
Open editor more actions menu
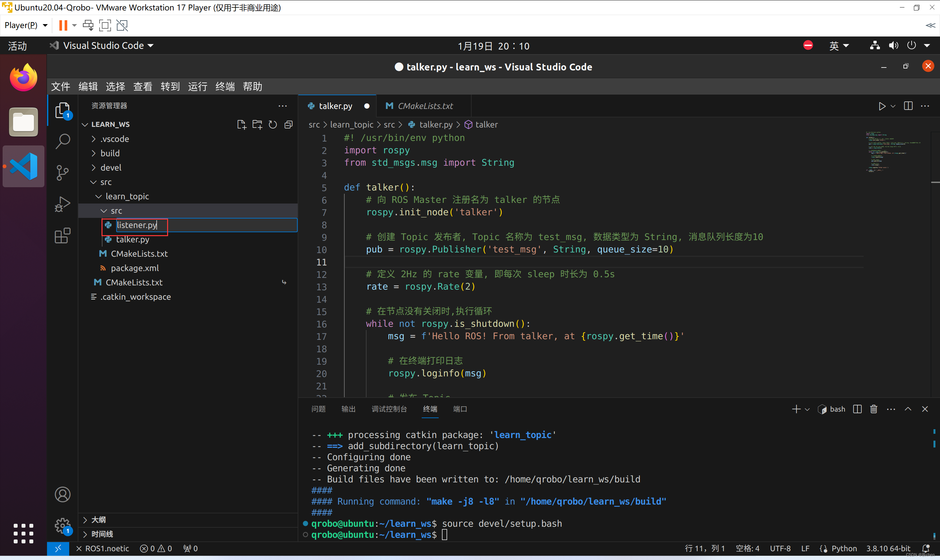(925, 106)
